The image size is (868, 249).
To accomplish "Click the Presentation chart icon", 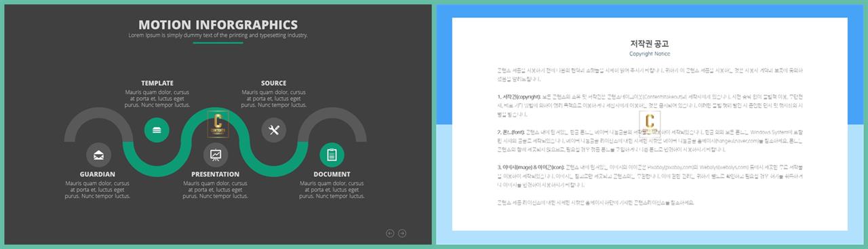I will [x=216, y=155].
